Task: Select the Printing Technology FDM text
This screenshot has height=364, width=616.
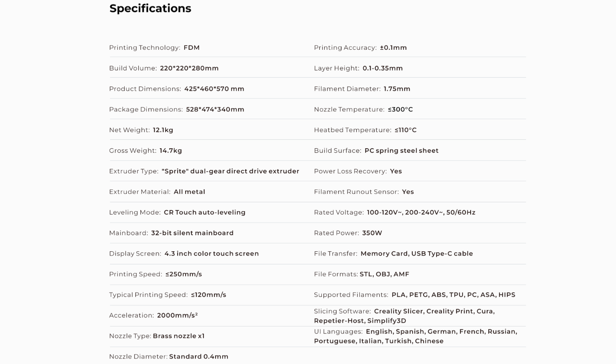Action: 191,48
